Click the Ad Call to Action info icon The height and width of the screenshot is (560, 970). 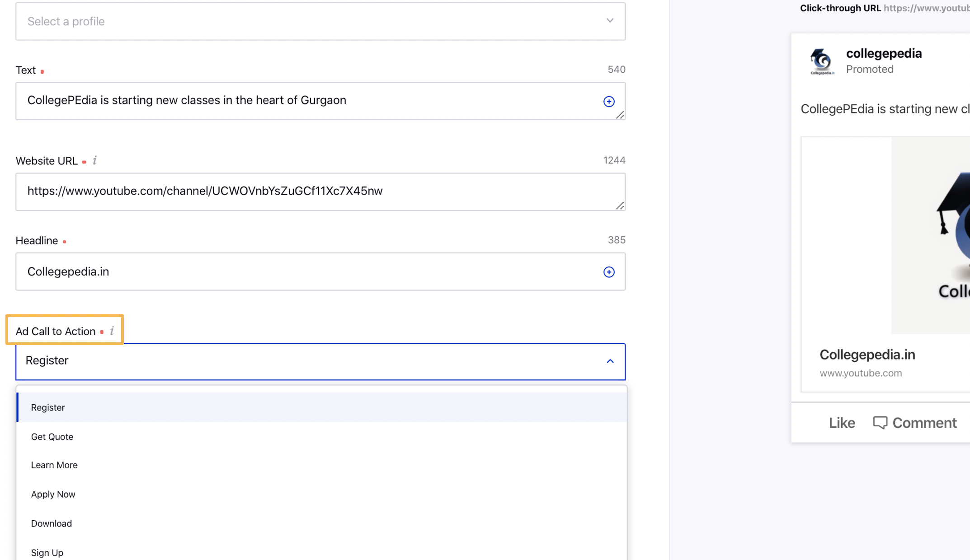tap(112, 331)
